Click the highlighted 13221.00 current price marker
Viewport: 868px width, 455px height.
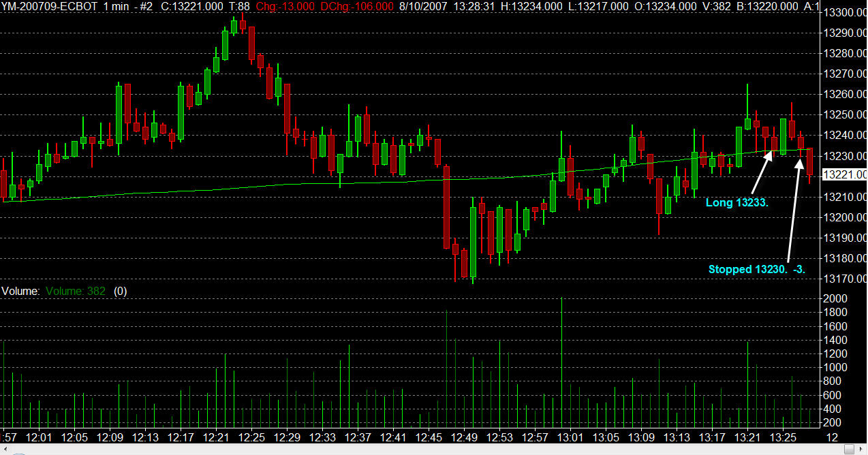845,175
